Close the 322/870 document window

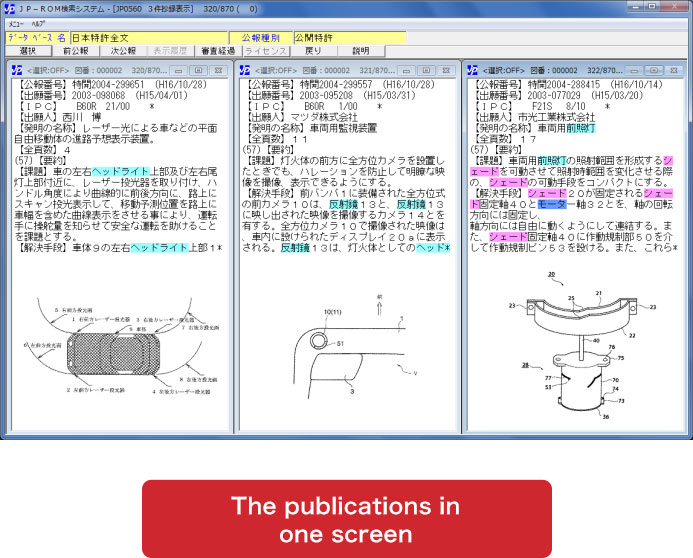click(675, 70)
